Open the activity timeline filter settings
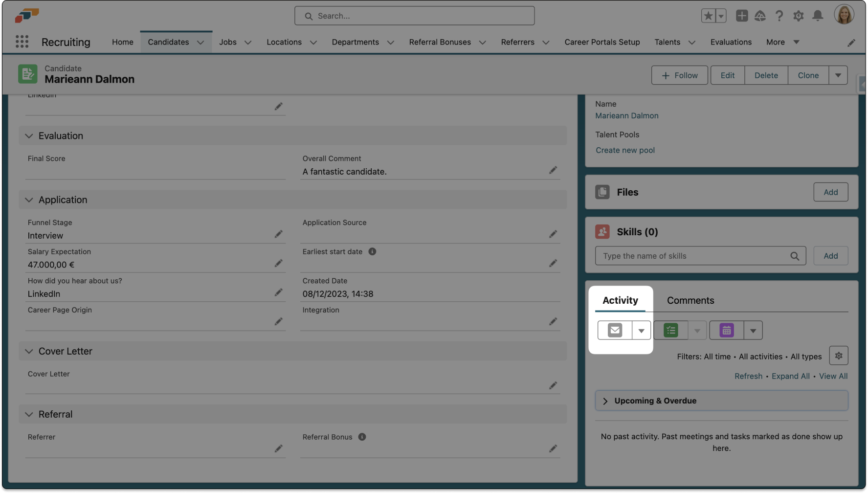 coord(839,356)
